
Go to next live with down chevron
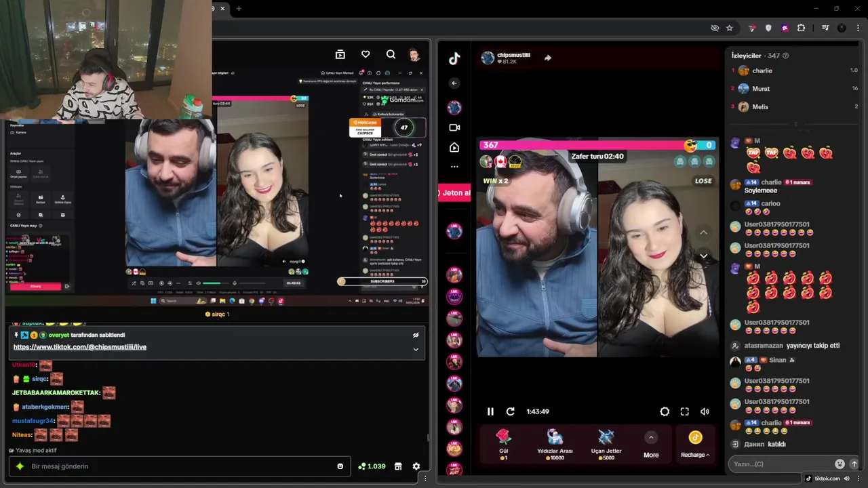(x=703, y=256)
